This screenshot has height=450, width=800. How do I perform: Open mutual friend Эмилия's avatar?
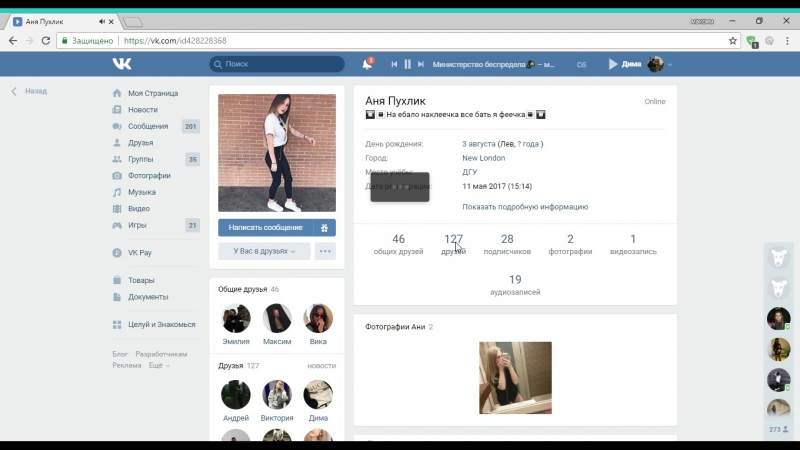tap(236, 318)
